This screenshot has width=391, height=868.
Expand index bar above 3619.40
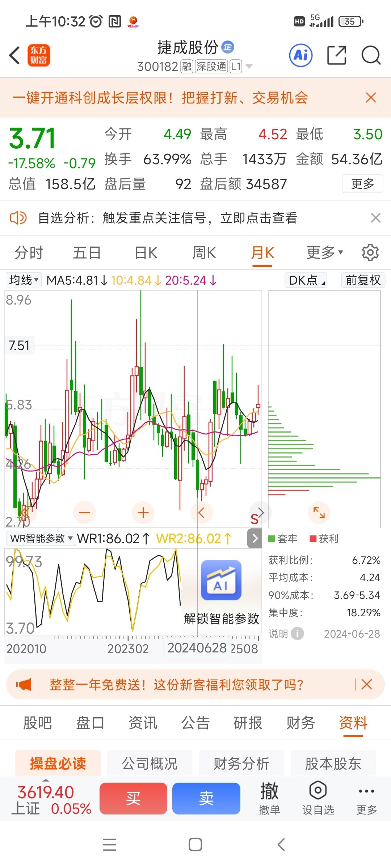click(x=46, y=780)
